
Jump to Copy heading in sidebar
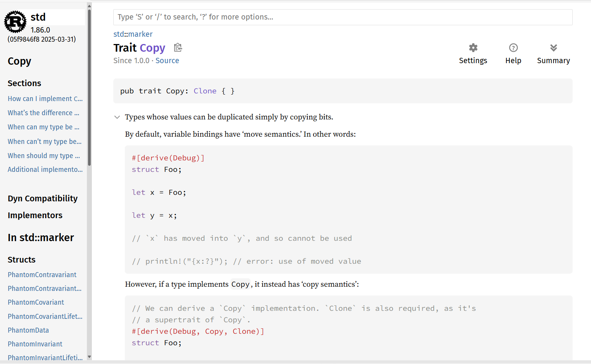(x=20, y=61)
